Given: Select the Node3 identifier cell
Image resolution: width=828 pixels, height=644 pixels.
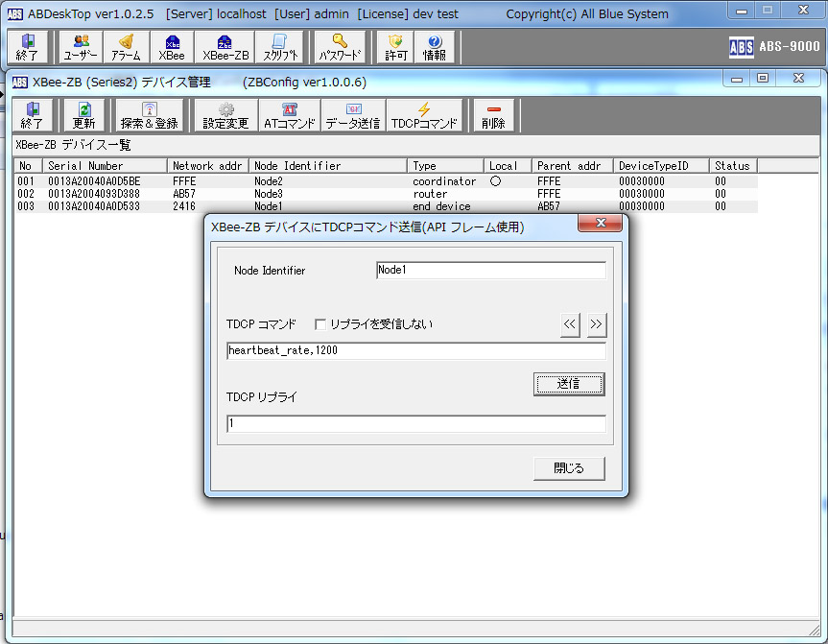Looking at the screenshot, I should click(269, 194).
